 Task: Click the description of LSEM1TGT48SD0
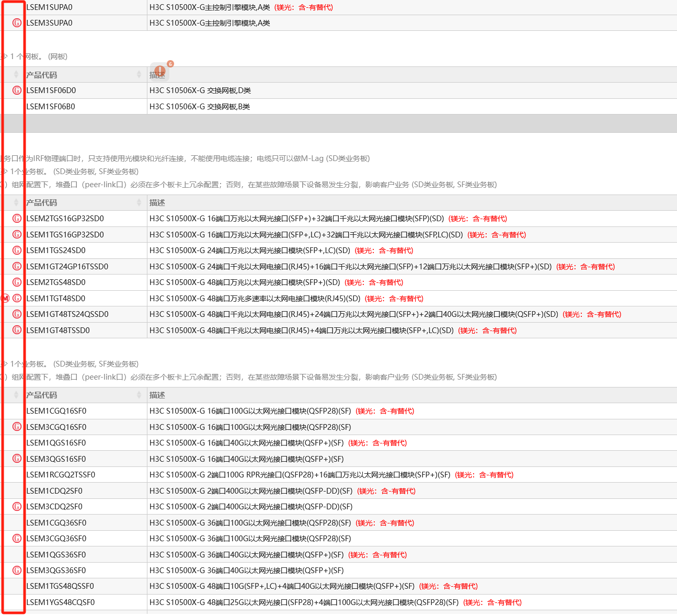tap(286, 299)
